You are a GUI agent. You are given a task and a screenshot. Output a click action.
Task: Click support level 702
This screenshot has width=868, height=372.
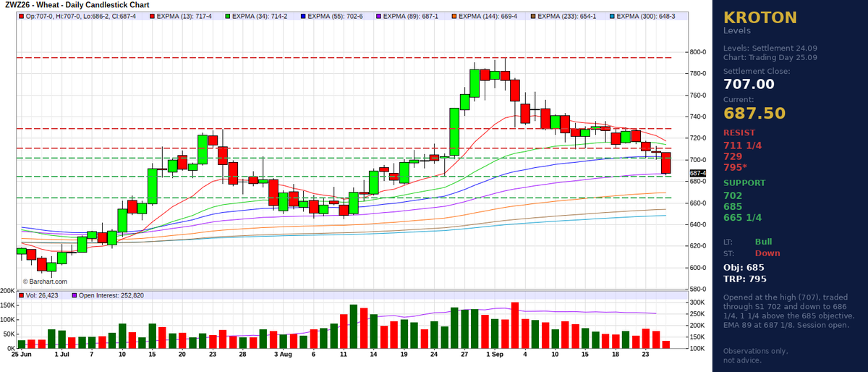732,195
